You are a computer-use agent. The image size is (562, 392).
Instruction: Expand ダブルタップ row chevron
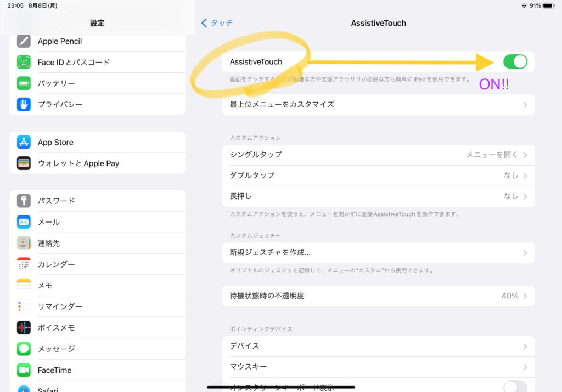click(x=525, y=176)
